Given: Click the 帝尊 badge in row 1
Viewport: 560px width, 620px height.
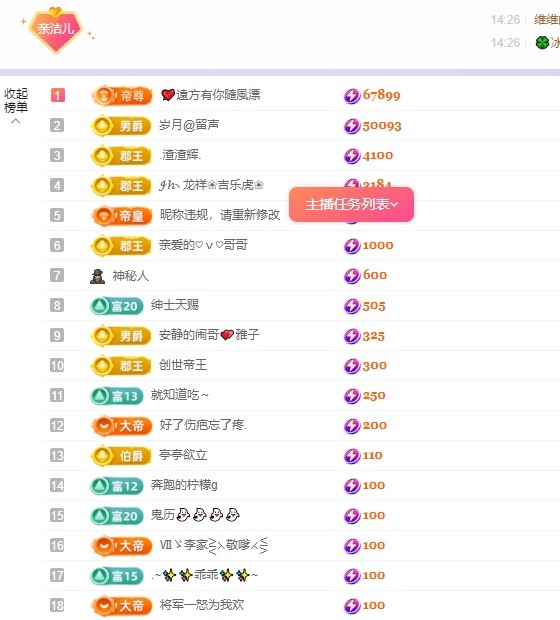Looking at the screenshot, I should pyautogui.click(x=121, y=96).
